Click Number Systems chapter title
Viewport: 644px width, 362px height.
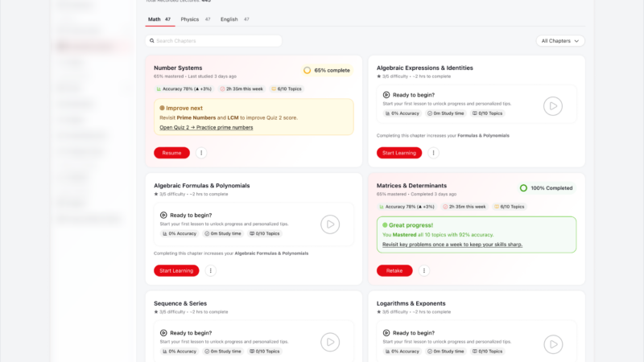(x=178, y=68)
